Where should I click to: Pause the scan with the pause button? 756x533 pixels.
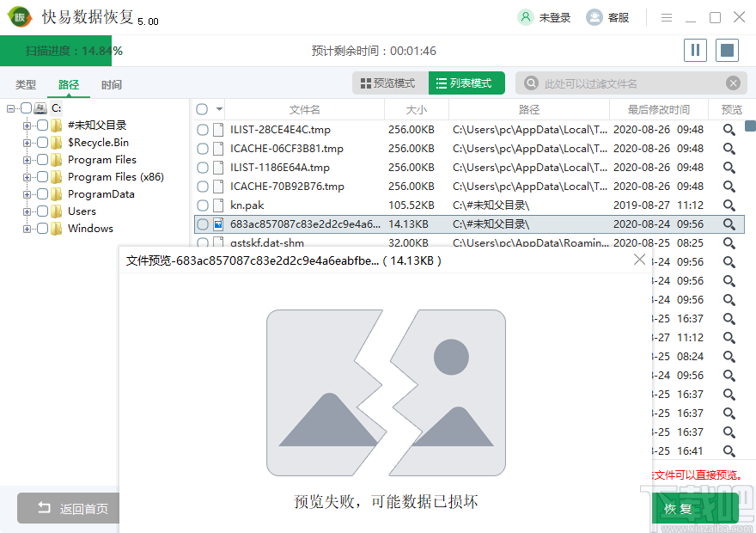click(695, 50)
